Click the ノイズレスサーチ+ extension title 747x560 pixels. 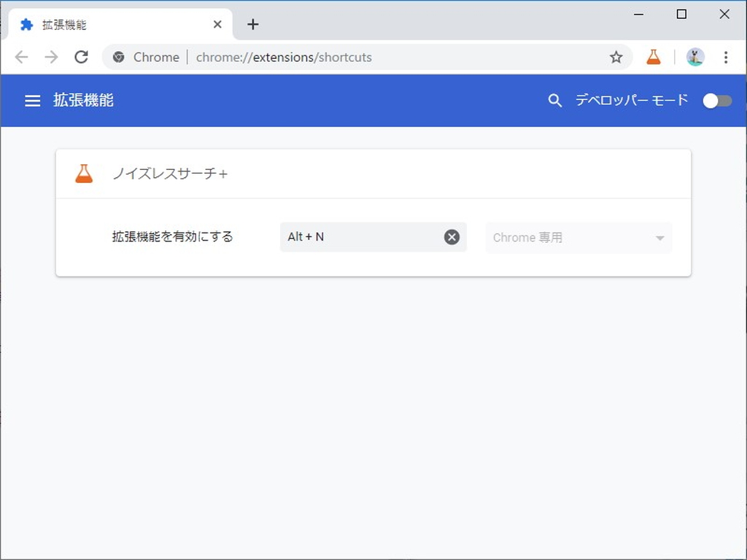point(169,173)
